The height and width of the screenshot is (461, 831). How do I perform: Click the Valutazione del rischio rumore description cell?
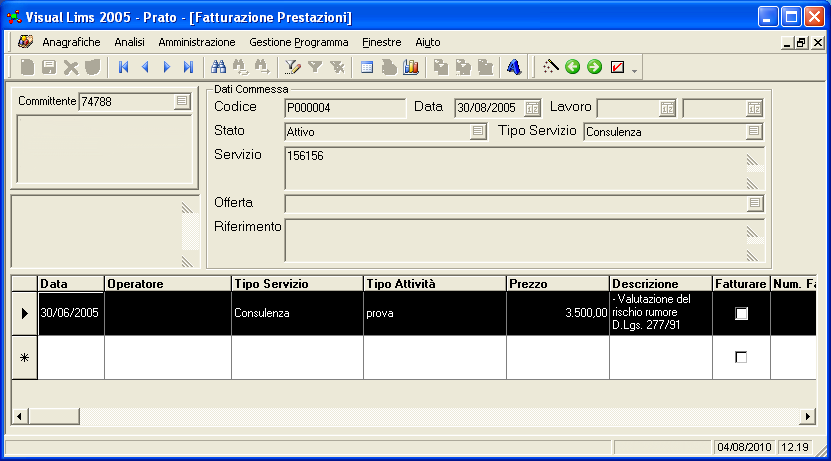660,313
